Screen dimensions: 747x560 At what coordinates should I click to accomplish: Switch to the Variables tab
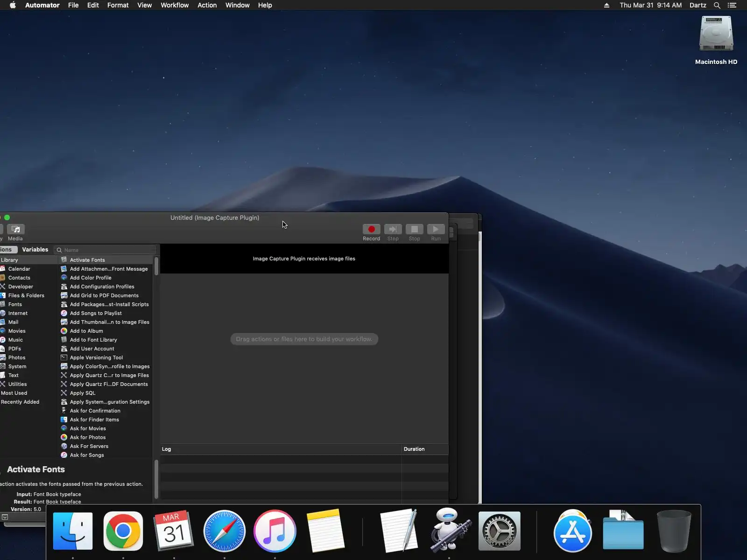35,250
